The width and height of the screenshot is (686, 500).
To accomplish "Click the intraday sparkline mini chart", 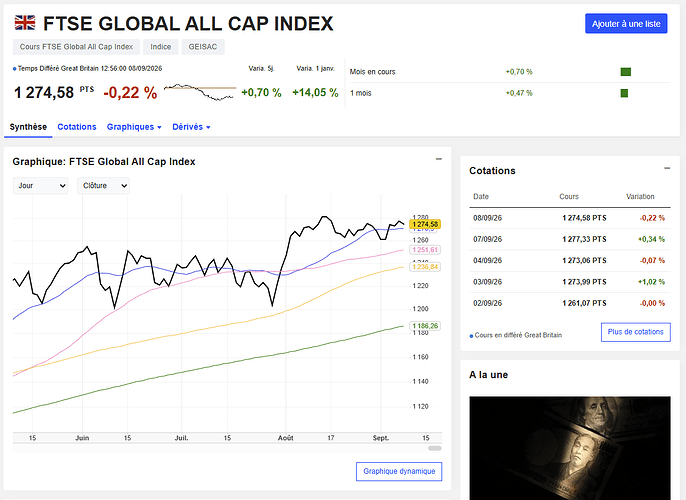I will tap(200, 92).
